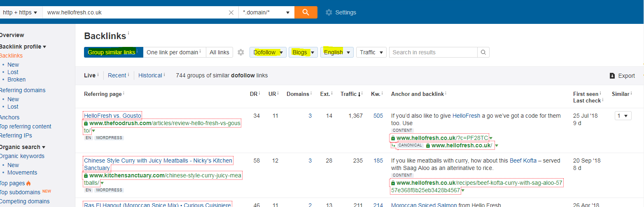Click info icon next to DR column
This screenshot has width=644, height=207.
pos(259,93)
